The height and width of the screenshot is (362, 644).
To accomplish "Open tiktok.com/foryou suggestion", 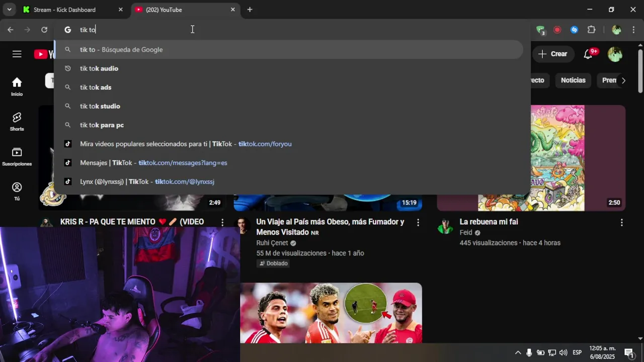I will [289, 144].
